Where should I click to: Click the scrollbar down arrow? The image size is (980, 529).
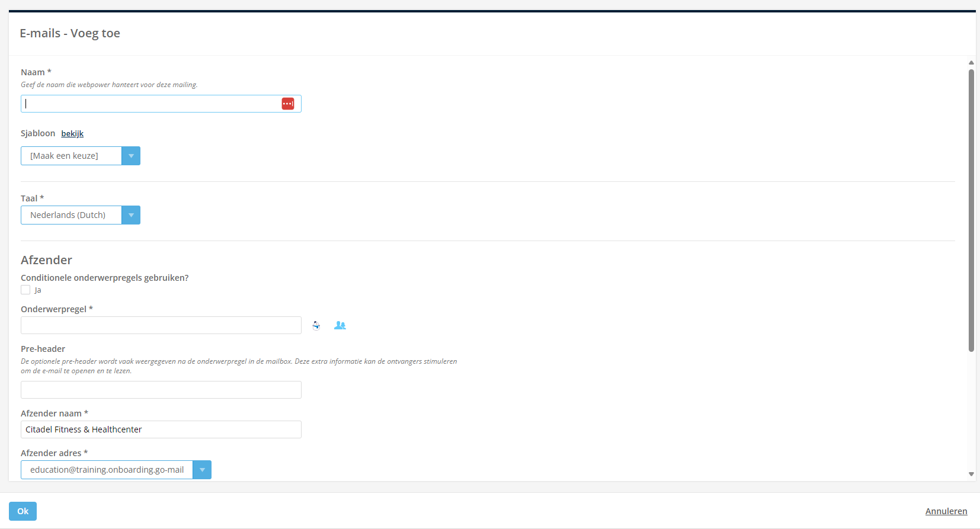tap(971, 474)
